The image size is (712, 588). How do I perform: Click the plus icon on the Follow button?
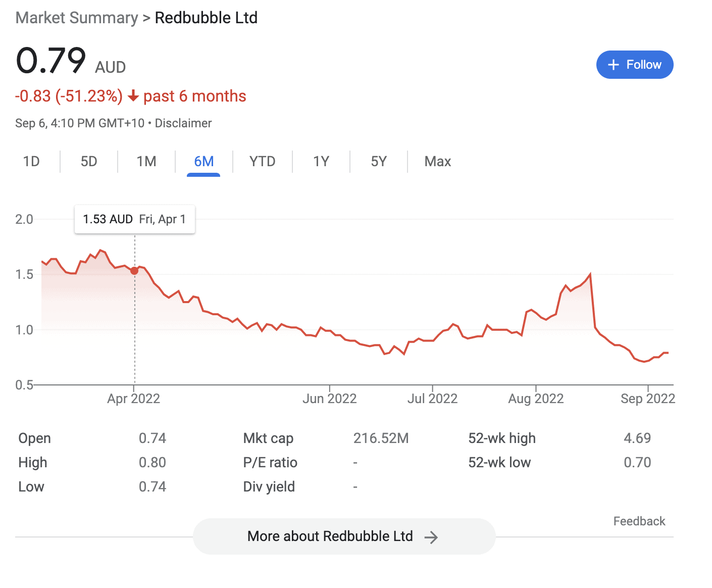614,65
